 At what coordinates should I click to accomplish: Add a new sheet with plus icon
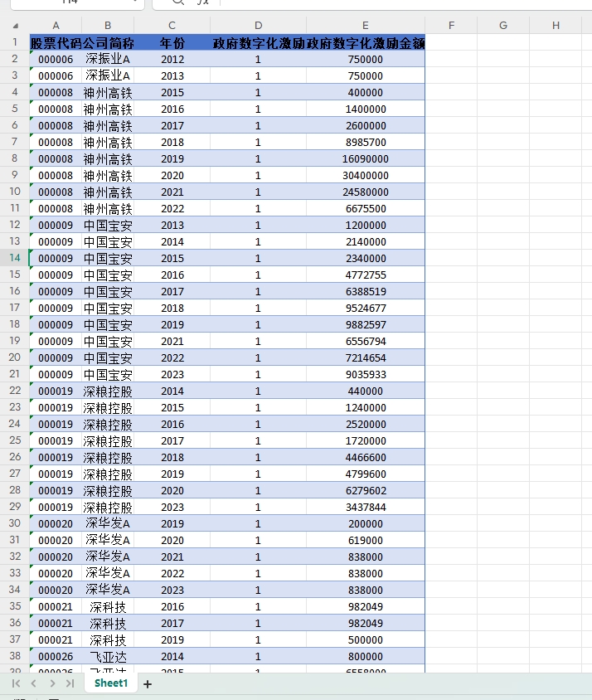148,684
